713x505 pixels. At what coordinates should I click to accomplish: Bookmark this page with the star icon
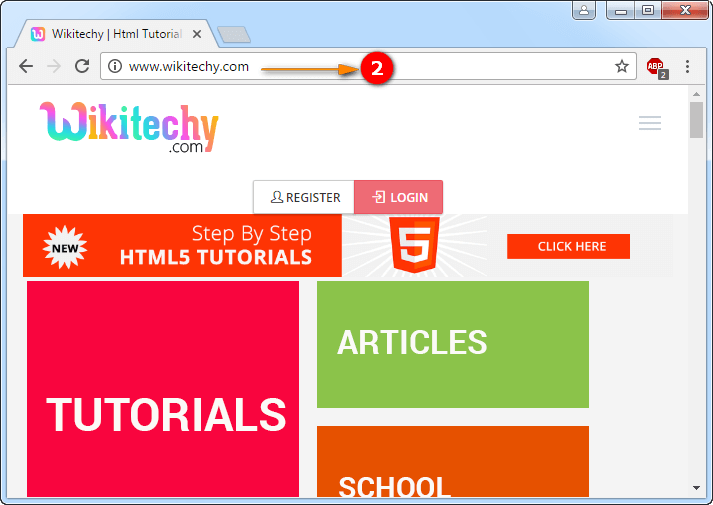click(621, 67)
